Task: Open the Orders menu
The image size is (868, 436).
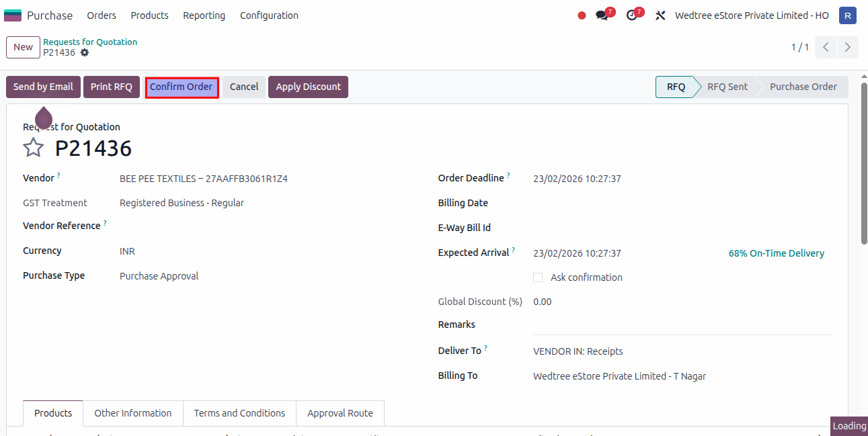Action: point(102,15)
